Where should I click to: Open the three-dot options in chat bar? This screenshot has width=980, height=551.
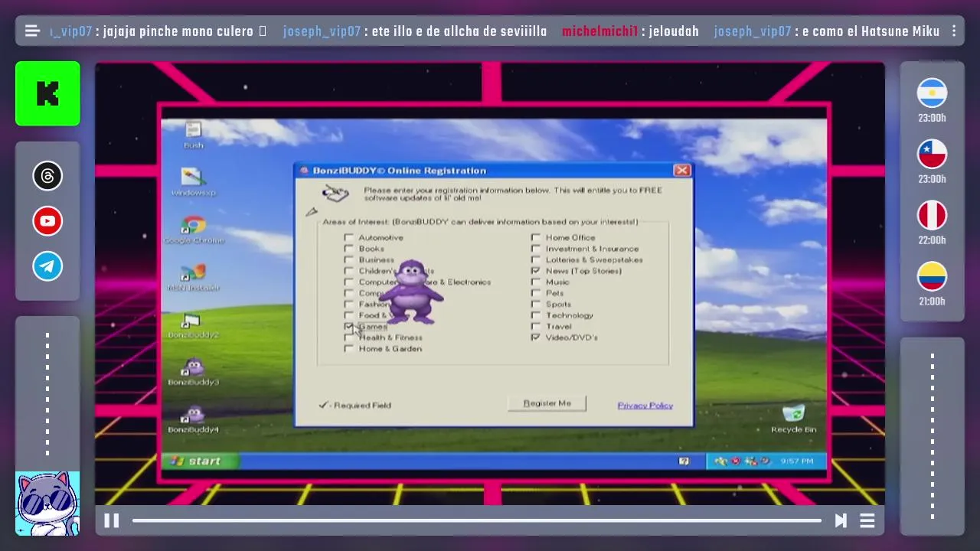[954, 31]
